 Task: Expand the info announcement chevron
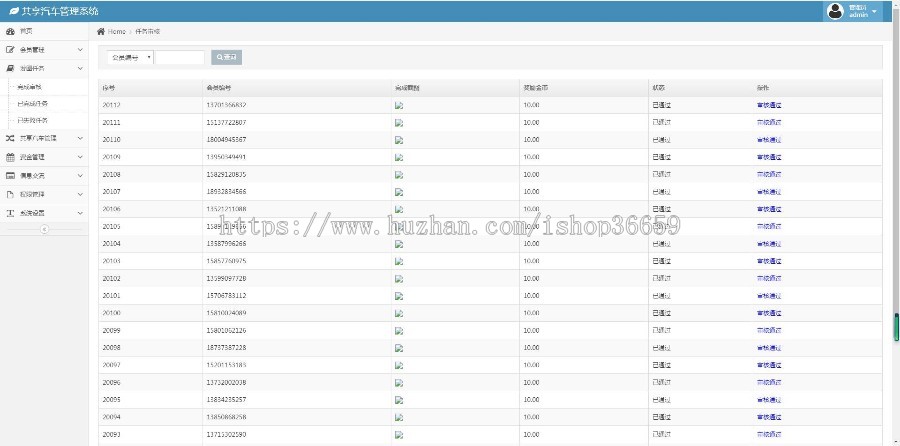[x=80, y=176]
